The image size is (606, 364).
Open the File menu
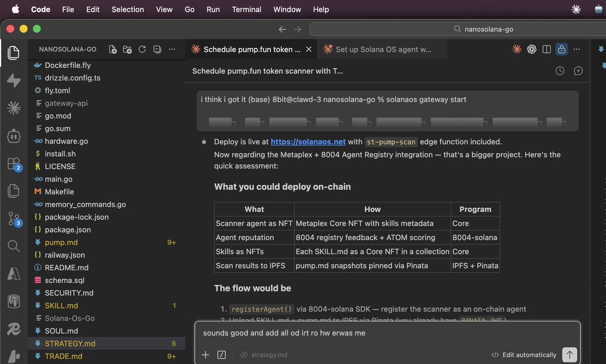click(x=68, y=9)
